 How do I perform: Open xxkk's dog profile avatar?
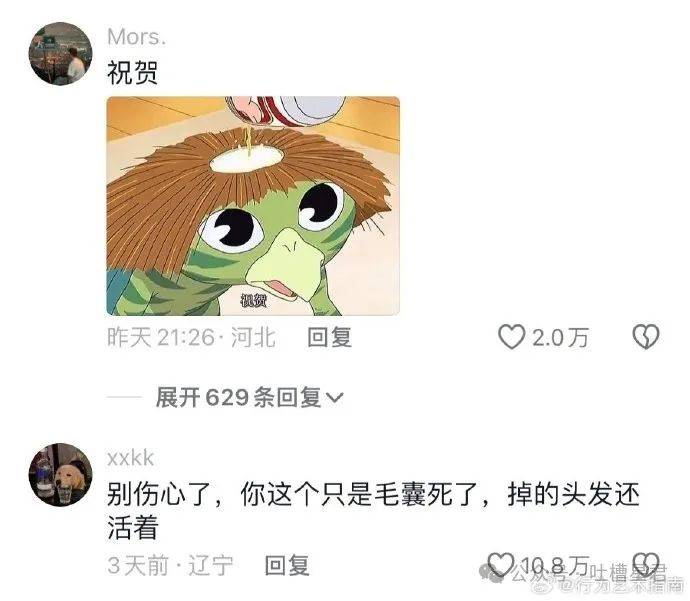click(60, 475)
